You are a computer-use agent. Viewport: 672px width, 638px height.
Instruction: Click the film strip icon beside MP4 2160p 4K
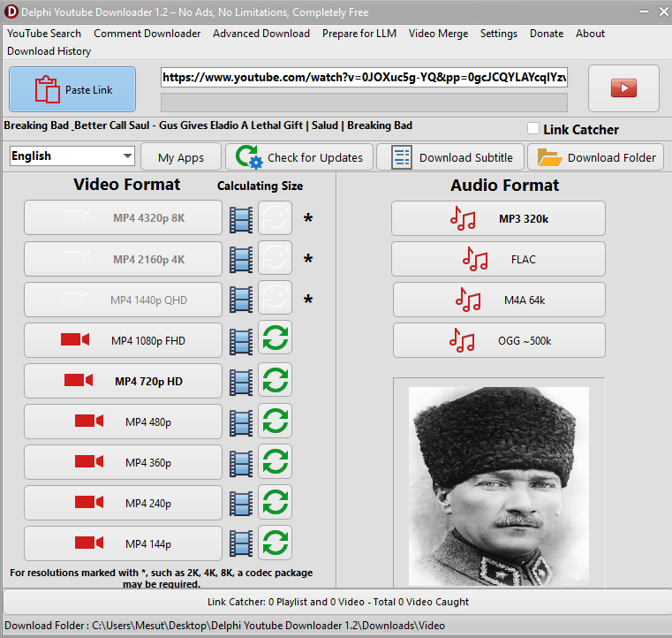coord(241,260)
